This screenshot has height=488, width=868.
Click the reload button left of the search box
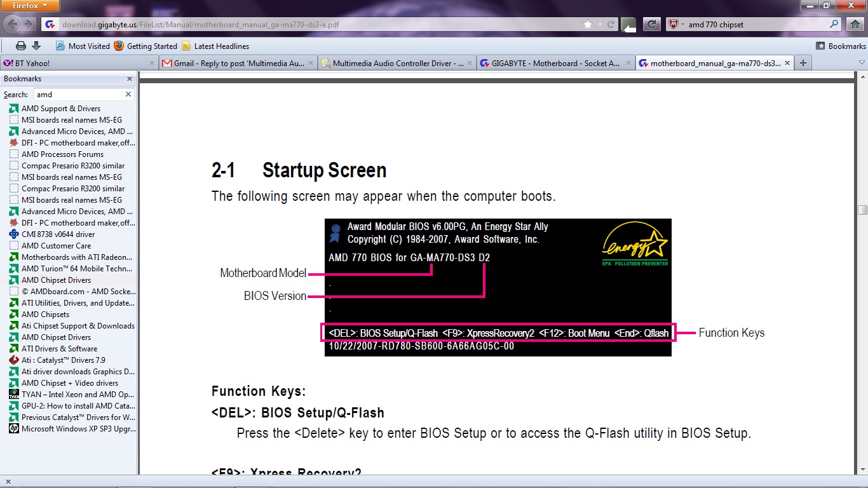[651, 25]
